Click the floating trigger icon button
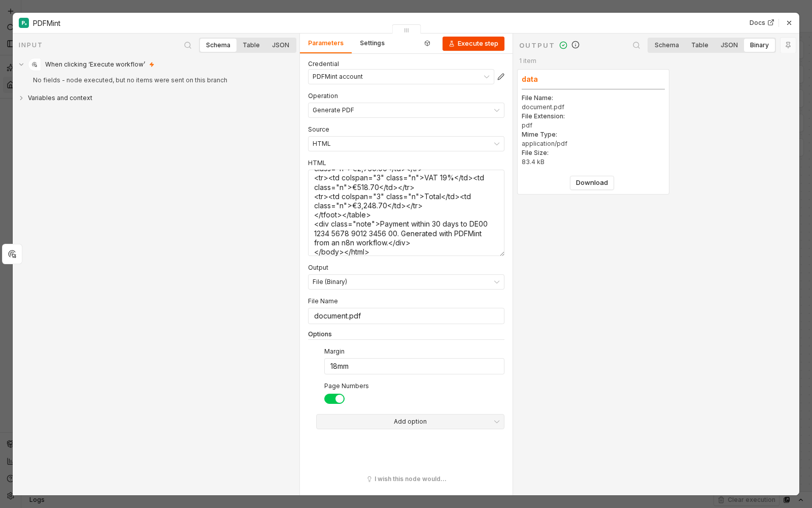 click(12, 254)
